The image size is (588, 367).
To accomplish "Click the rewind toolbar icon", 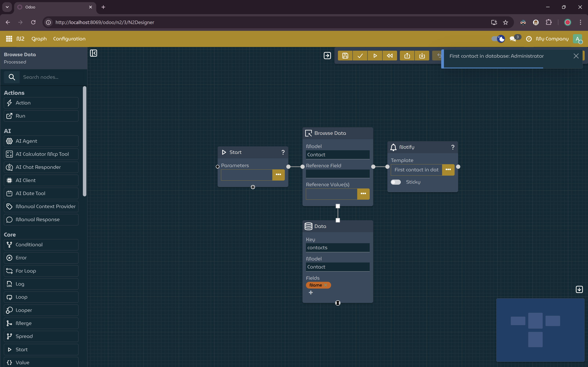I will [x=390, y=56].
